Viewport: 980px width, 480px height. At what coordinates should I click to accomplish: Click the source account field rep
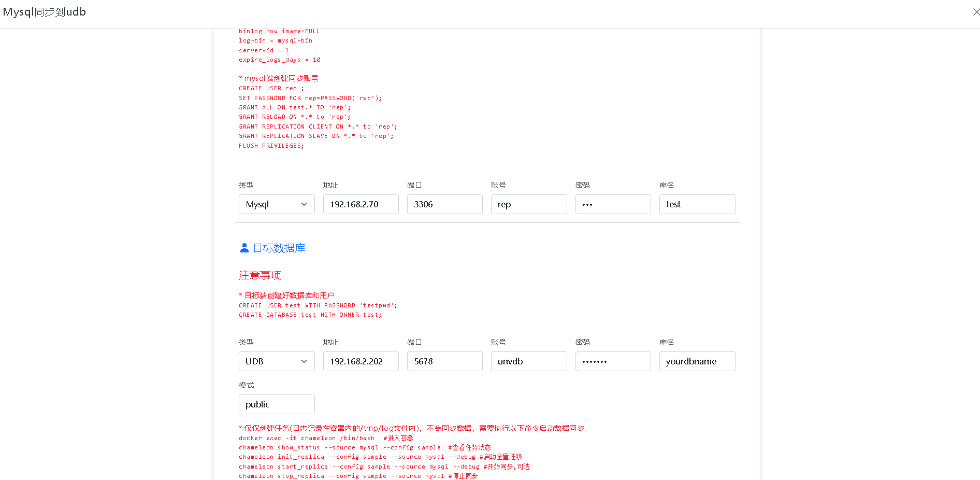(528, 204)
